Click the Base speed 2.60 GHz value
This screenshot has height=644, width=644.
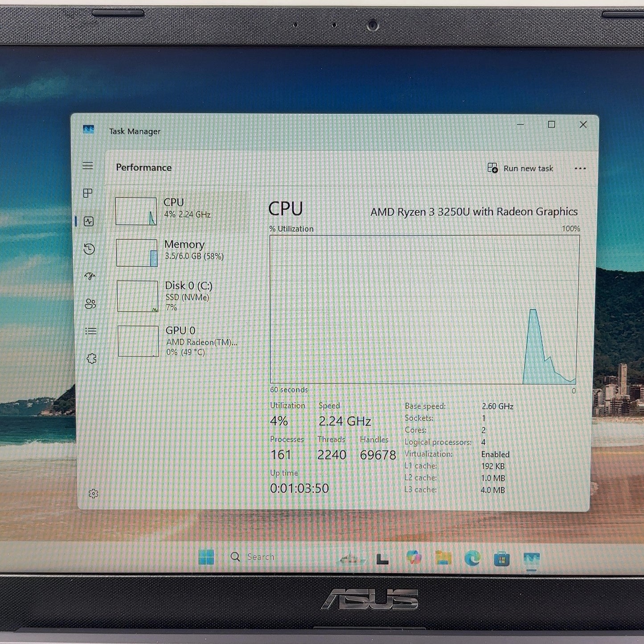tap(497, 406)
